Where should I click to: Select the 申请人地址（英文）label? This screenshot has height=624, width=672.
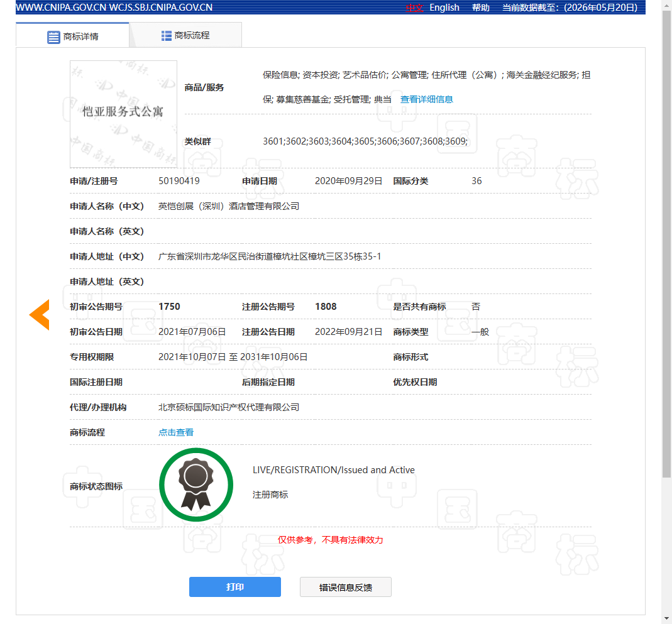pyautogui.click(x=107, y=282)
